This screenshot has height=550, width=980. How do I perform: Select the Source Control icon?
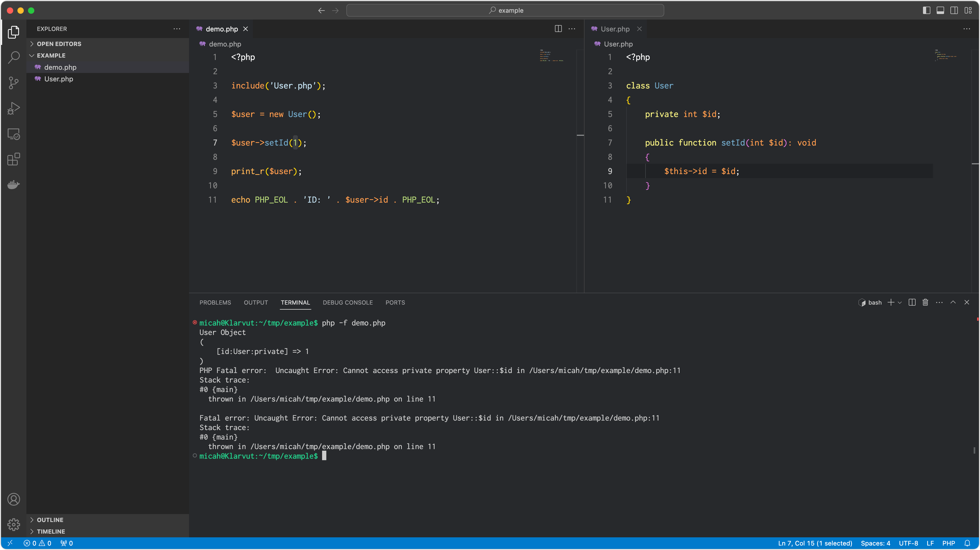[x=14, y=83]
